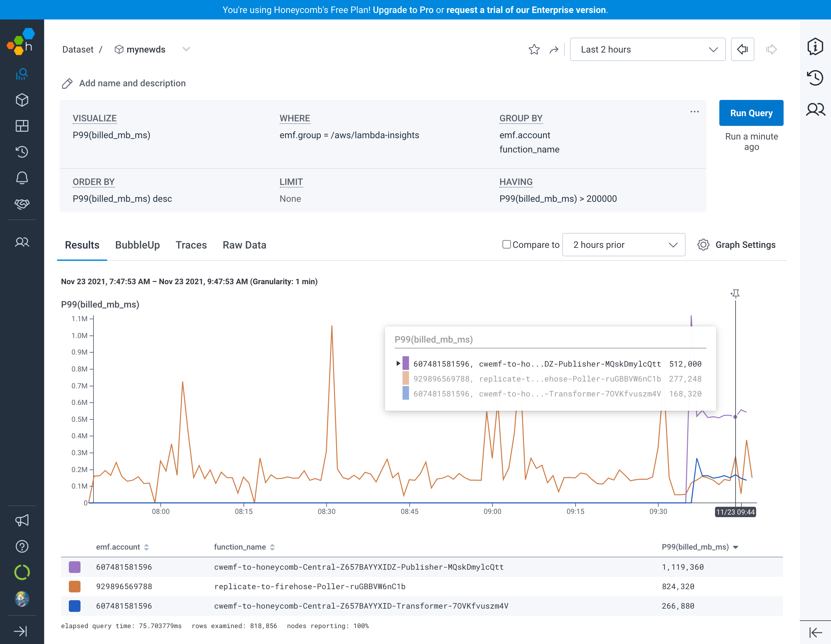Open Triggers bell icon in sidebar

tap(22, 178)
